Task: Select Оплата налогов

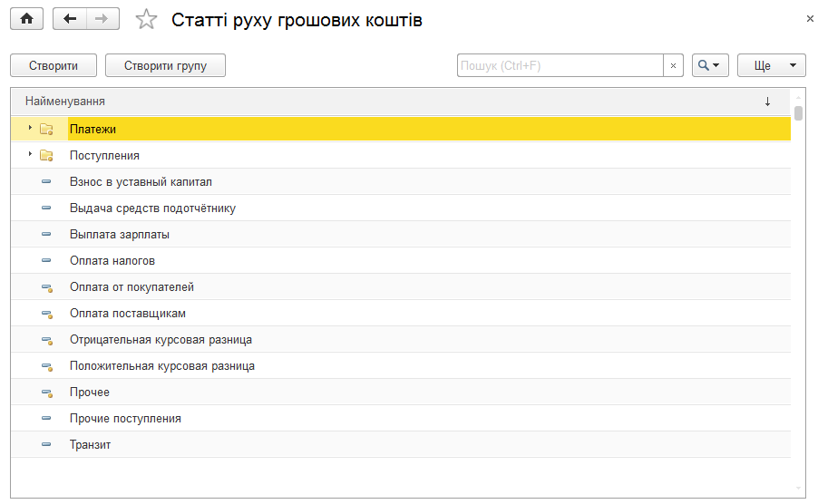Action: tap(401, 260)
